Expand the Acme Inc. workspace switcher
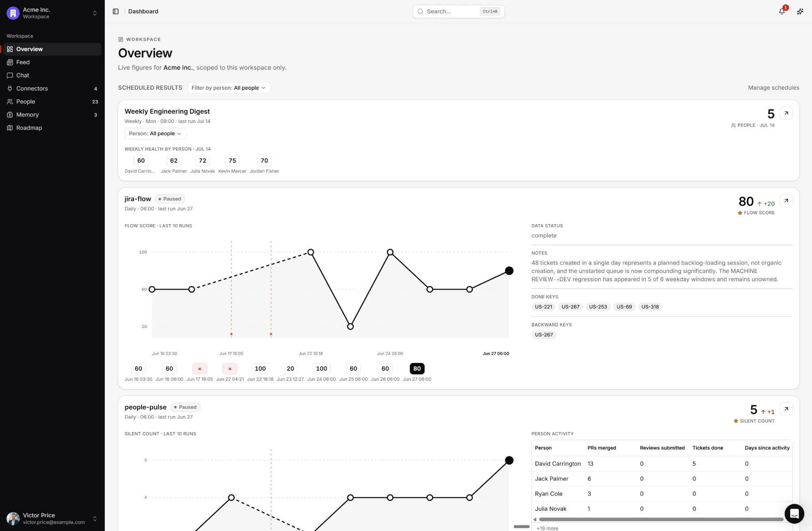The image size is (812, 531). (x=95, y=13)
